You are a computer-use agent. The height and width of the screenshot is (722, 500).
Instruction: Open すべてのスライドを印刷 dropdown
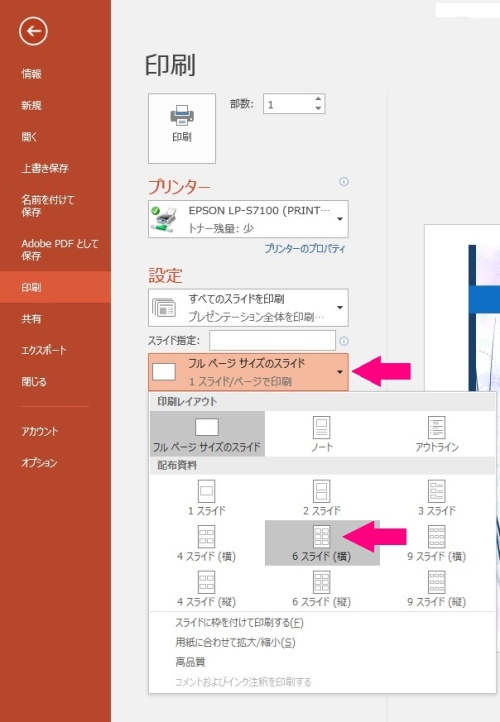248,308
